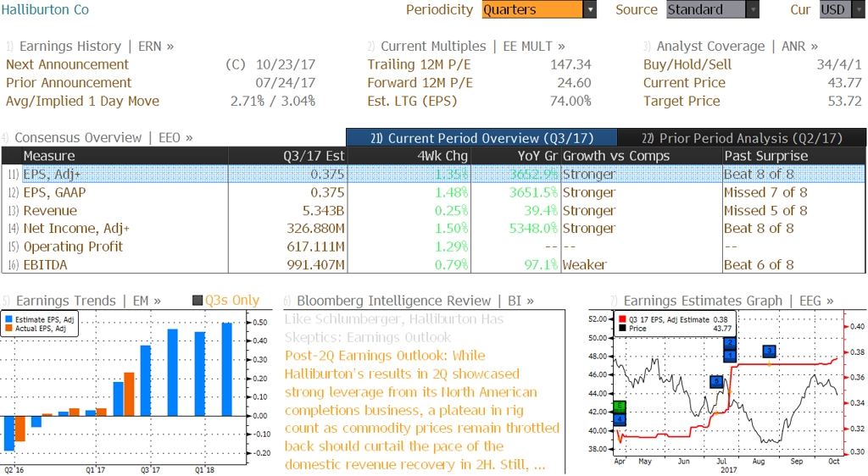Open Earnings History ERN link
The width and height of the screenshot is (868, 476).
97,47
